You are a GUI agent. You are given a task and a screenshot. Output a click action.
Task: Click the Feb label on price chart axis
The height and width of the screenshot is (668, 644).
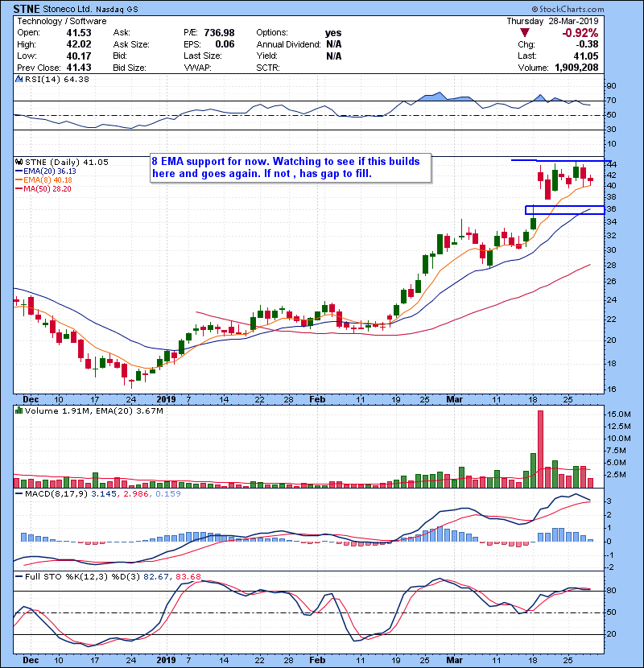317,399
